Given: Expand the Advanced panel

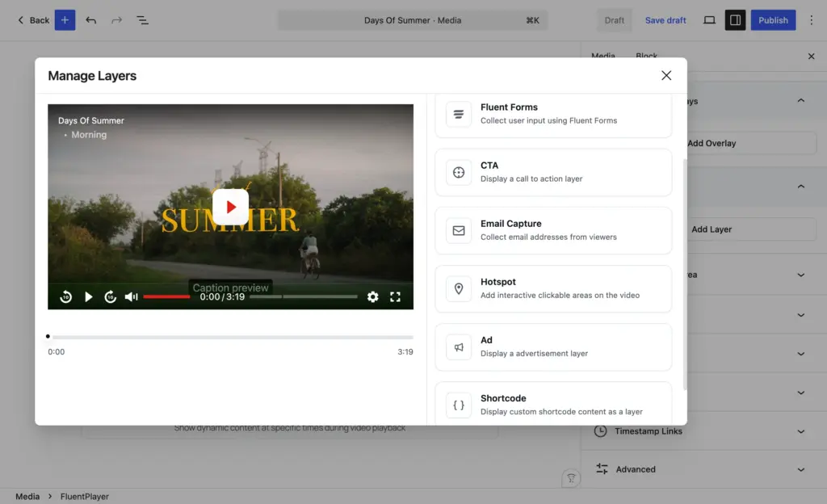Looking at the screenshot, I should point(704,469).
